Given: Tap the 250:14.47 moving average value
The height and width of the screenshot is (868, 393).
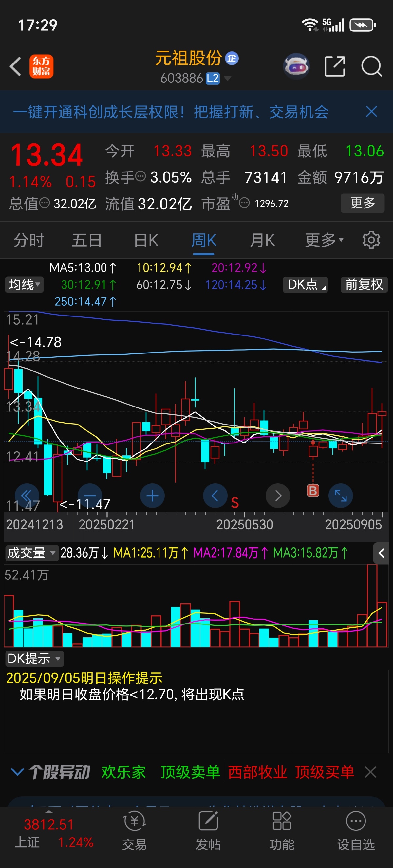Looking at the screenshot, I should [x=85, y=301].
